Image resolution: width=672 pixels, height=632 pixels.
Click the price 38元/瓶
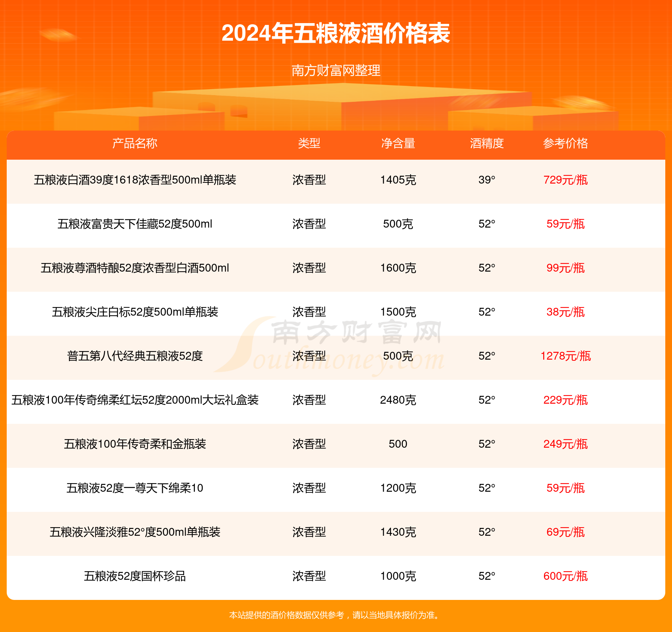point(565,312)
